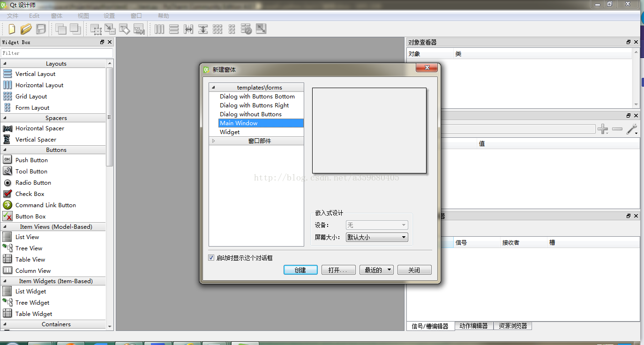Select the Edit Signals/Slots mode icon
Screen dimensions: 644x345
pos(110,29)
